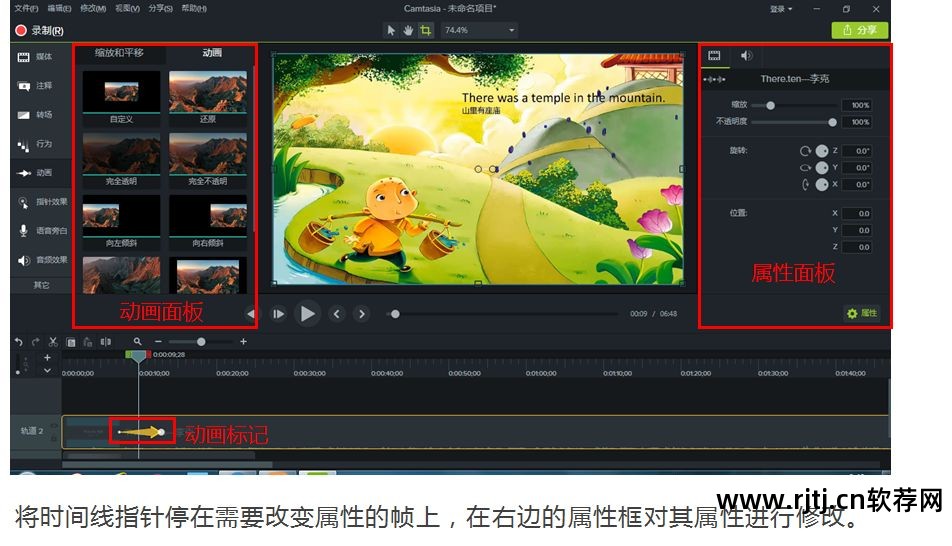Click the Z rotation dial
Image resolution: width=952 pixels, height=546 pixels.
[x=821, y=151]
